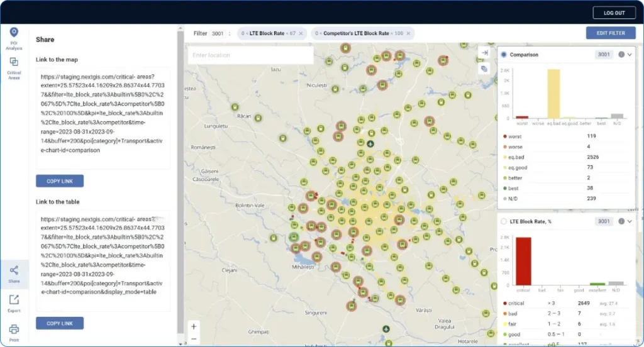Remove the Competitor's LTE Block Rate filter
Viewport: 644px width, 347px height.
[x=409, y=33]
